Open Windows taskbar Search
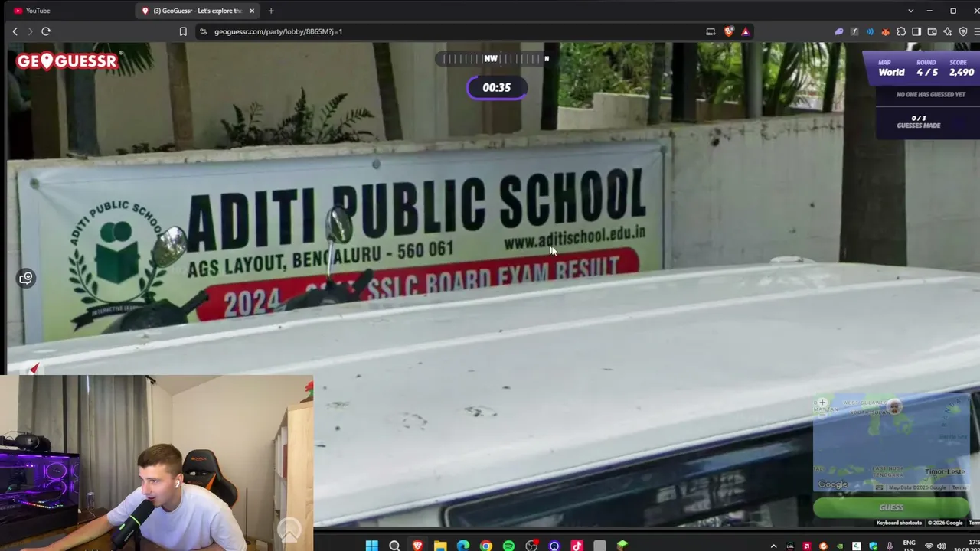980x551 pixels. coord(394,546)
